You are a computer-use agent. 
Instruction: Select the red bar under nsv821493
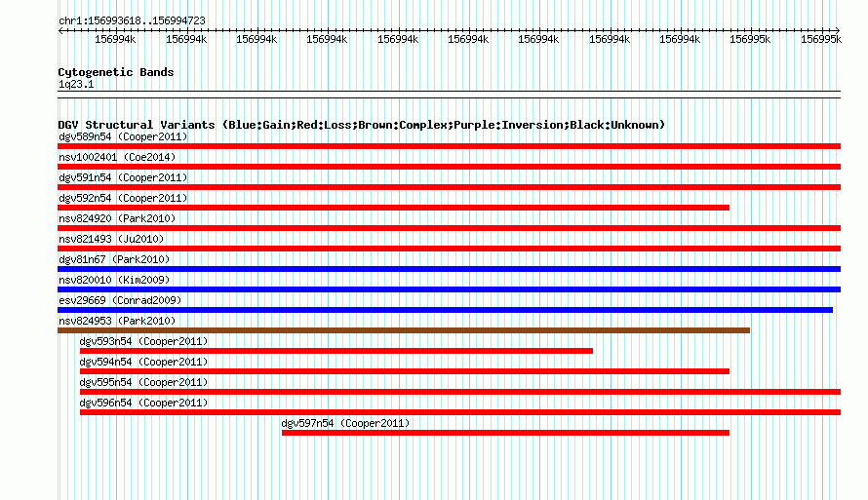coord(449,249)
